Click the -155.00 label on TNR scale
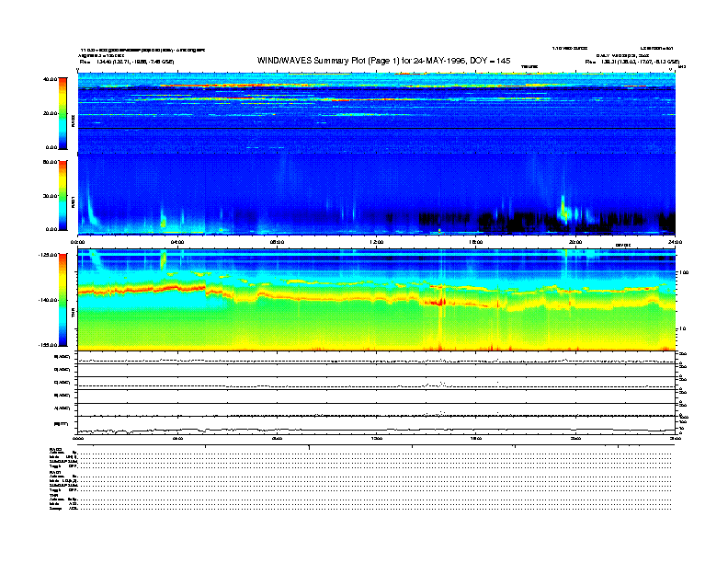This screenshot has width=728, height=563. (x=48, y=345)
